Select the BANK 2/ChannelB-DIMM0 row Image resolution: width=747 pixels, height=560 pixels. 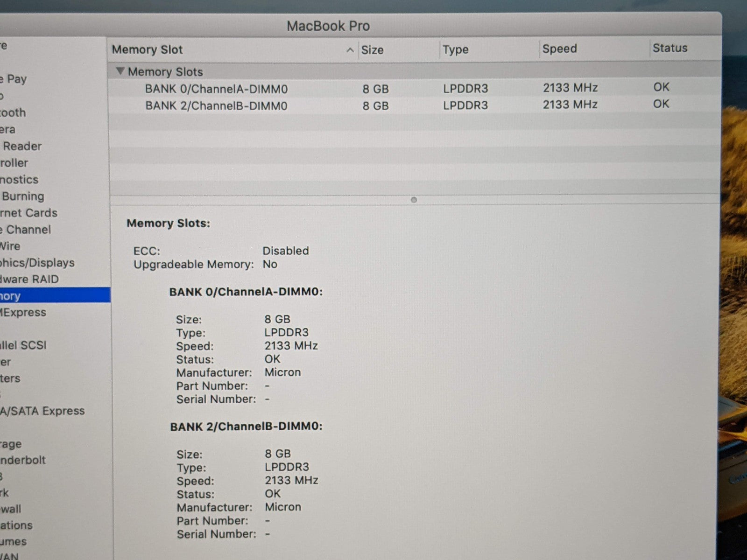coord(216,105)
